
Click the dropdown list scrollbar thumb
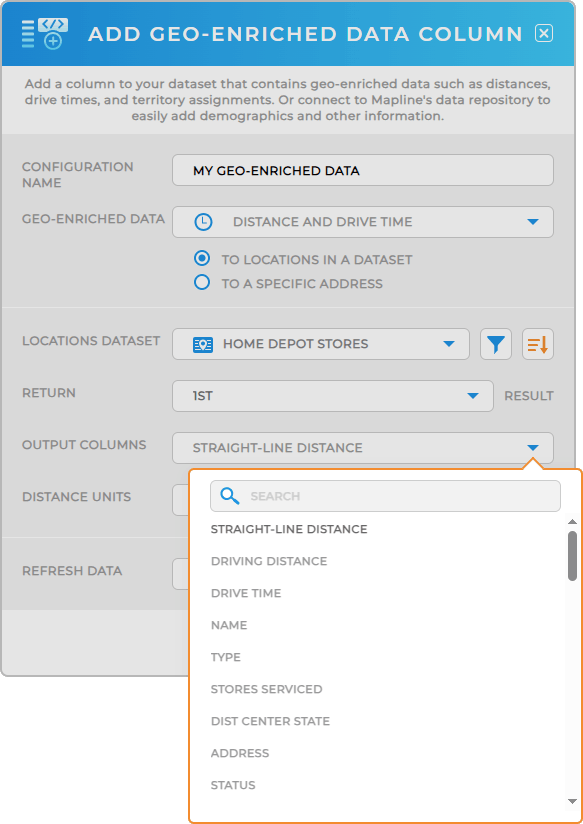pyautogui.click(x=572, y=556)
